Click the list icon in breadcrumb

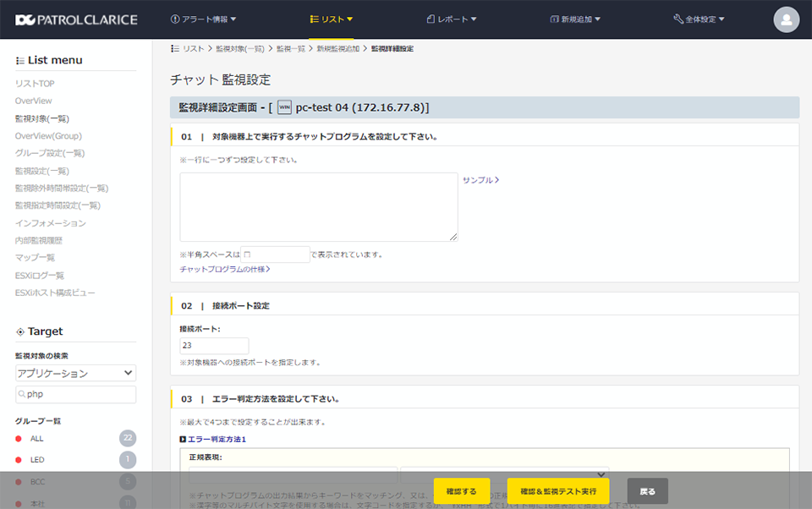175,49
